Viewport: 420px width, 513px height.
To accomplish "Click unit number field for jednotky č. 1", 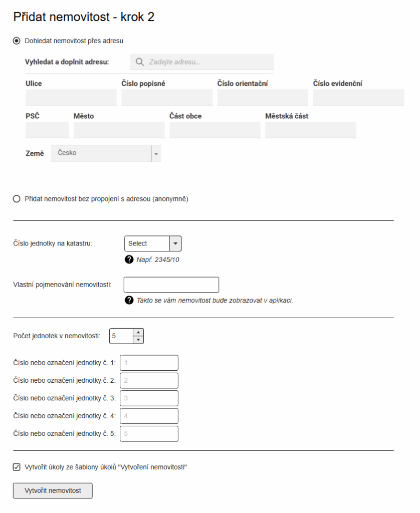I will pos(149,363).
